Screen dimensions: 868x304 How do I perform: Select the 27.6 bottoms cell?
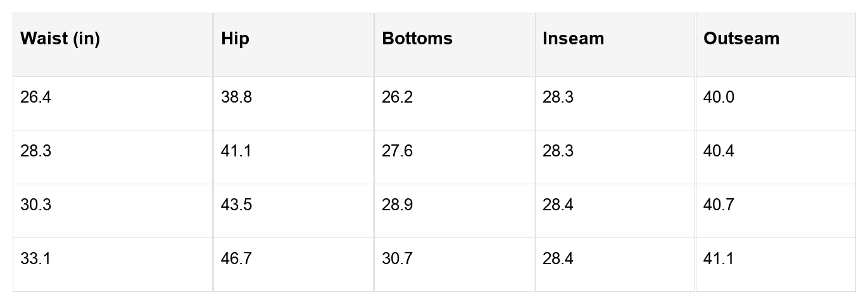(x=397, y=151)
